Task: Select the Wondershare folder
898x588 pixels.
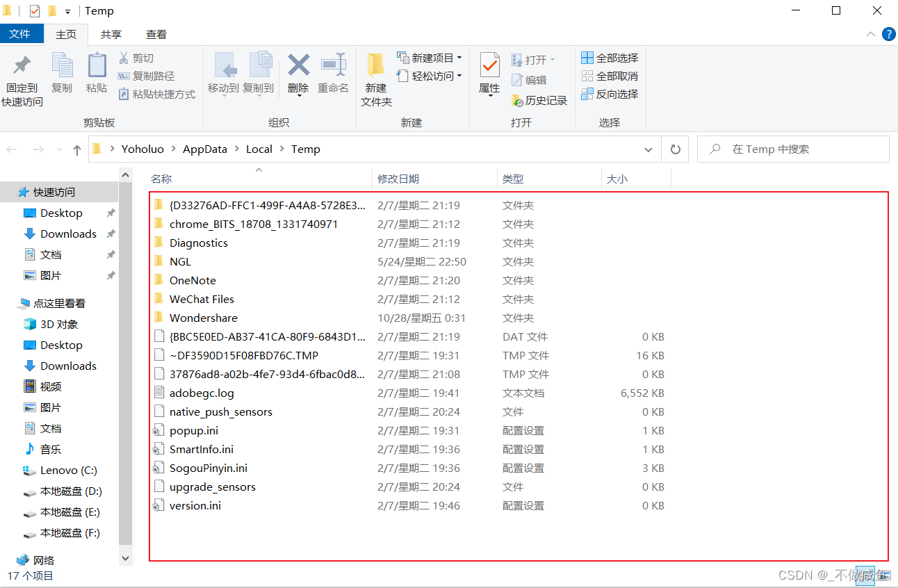Action: pyautogui.click(x=203, y=318)
